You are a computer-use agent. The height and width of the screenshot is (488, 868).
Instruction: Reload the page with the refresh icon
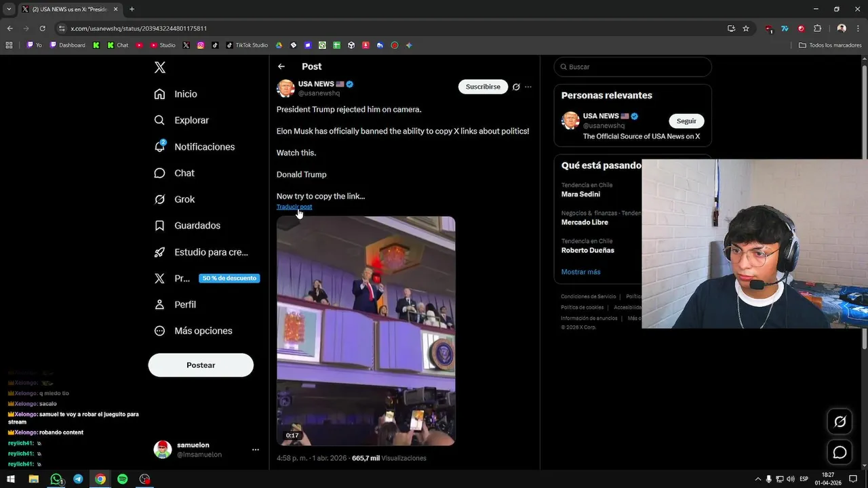coord(42,28)
